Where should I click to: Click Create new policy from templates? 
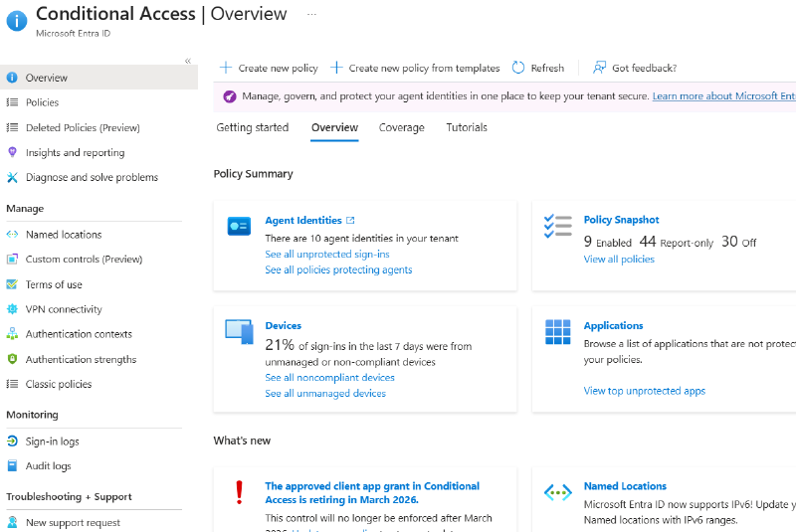[x=424, y=68]
